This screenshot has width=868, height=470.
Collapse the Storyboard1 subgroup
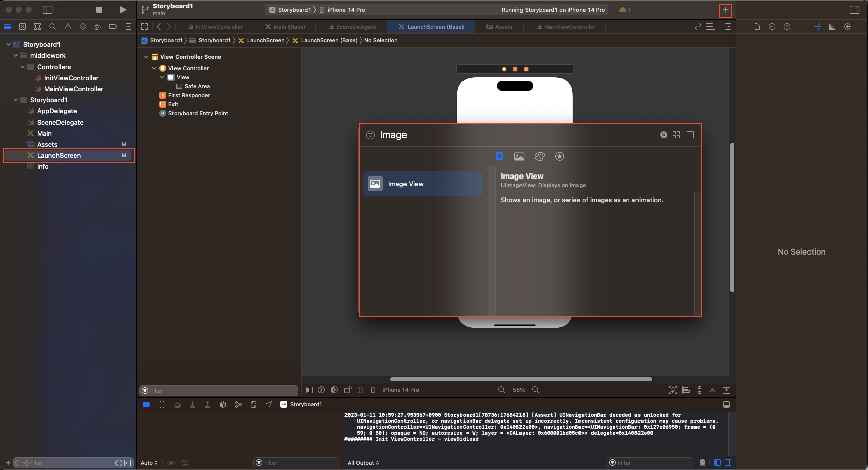16,100
